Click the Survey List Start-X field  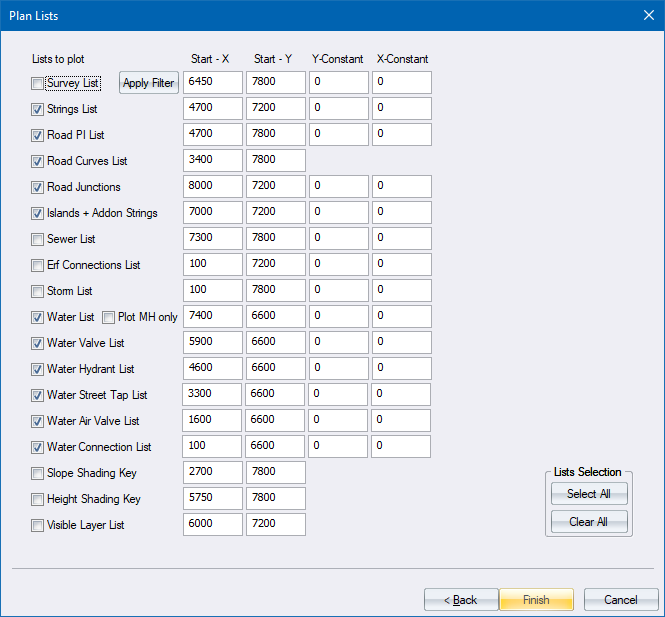(213, 82)
